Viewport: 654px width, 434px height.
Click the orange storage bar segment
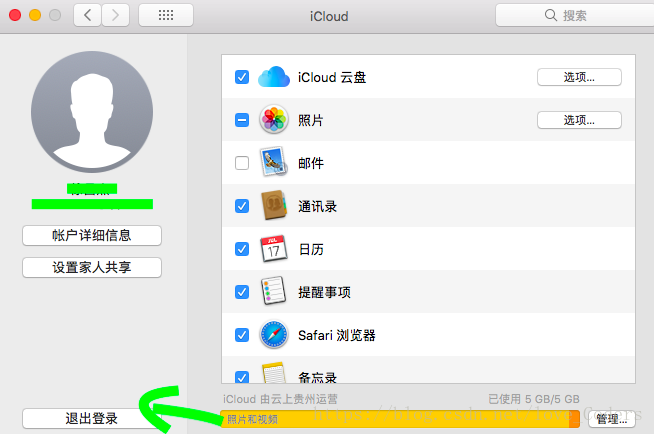574,419
